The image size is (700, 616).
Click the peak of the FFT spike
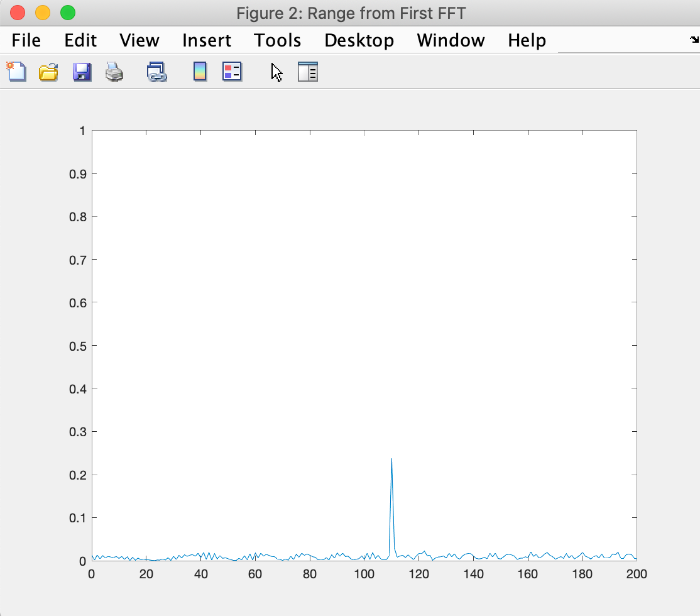coord(391,459)
